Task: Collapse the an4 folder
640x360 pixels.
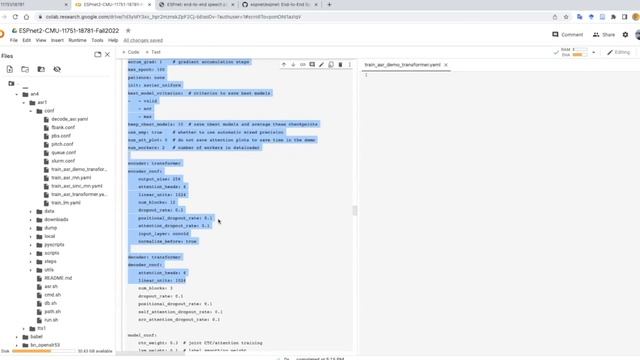Action: tap(17, 94)
